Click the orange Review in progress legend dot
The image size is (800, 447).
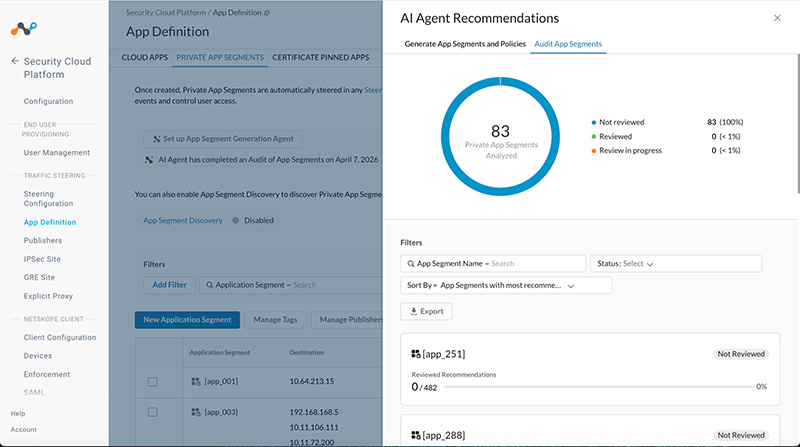pyautogui.click(x=593, y=151)
